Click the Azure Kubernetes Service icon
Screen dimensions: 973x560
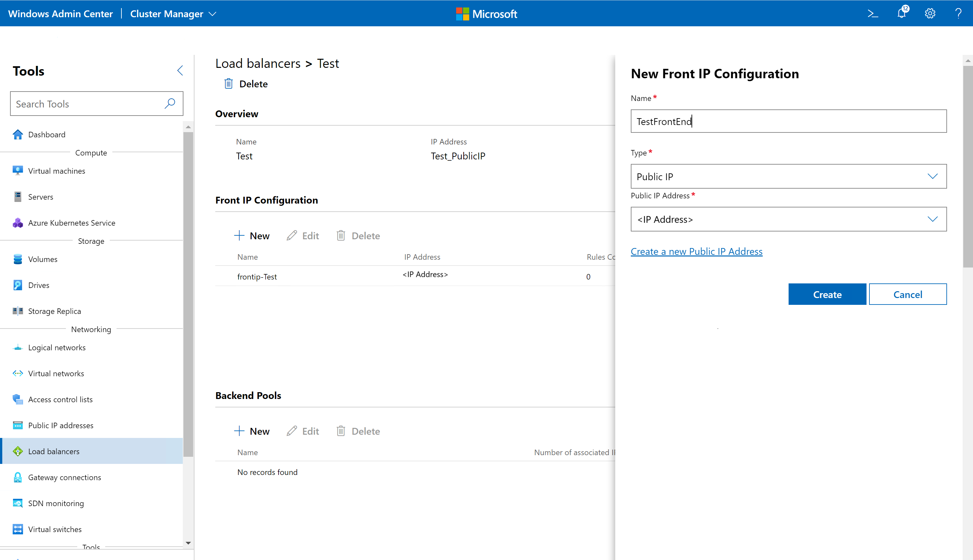[x=18, y=223]
